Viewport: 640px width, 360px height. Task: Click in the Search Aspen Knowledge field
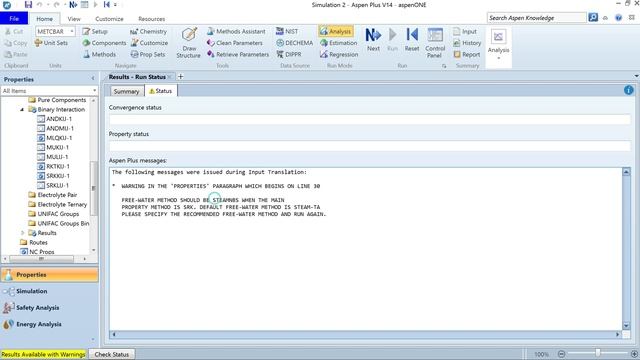[536, 18]
